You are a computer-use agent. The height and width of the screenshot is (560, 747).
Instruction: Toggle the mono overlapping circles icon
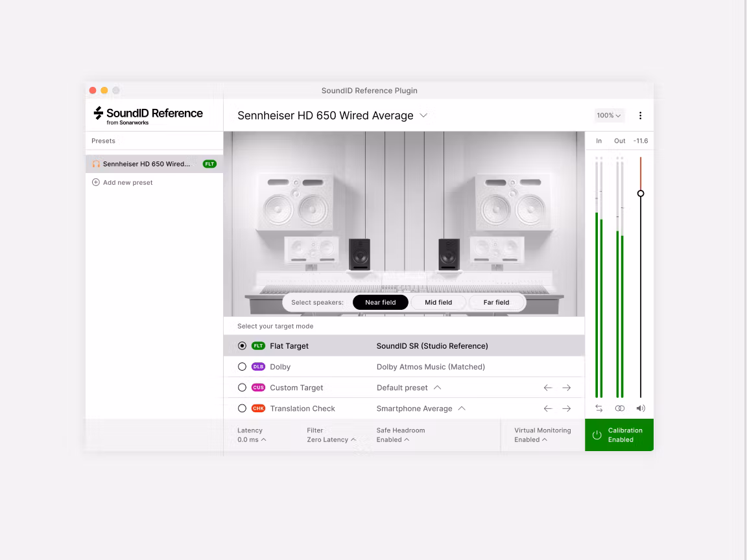[620, 408]
